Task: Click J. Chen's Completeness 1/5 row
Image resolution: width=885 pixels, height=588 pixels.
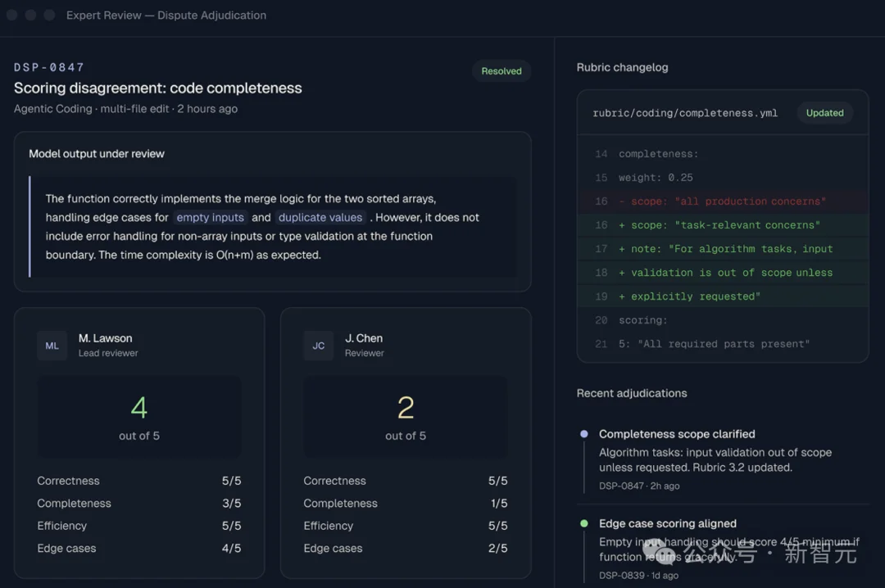Action: [x=406, y=504]
